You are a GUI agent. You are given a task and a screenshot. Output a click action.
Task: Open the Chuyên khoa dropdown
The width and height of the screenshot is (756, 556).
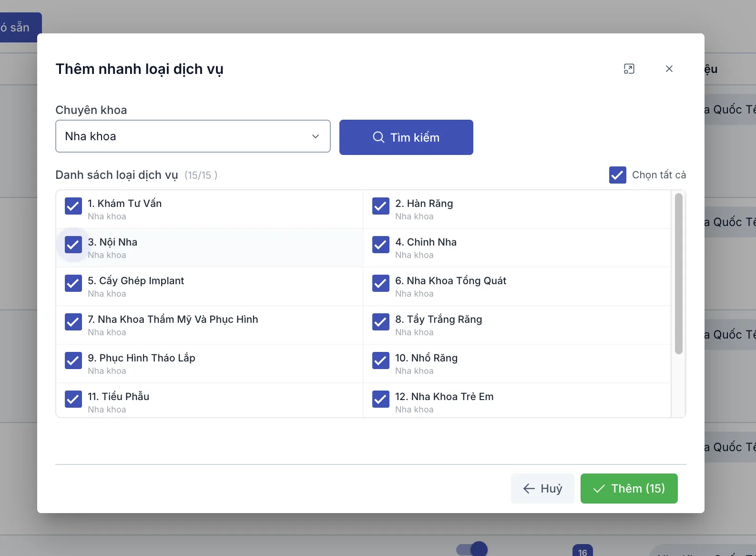coord(193,136)
